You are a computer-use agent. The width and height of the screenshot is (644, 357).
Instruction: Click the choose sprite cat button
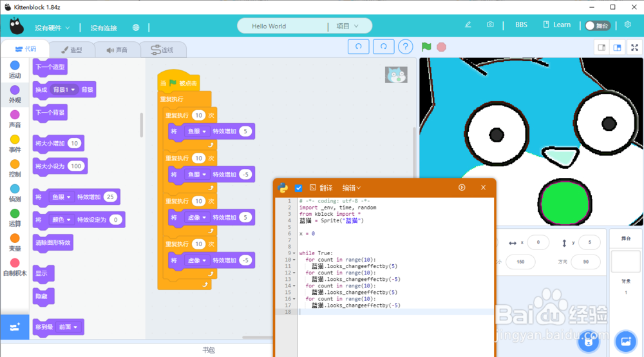pyautogui.click(x=589, y=342)
